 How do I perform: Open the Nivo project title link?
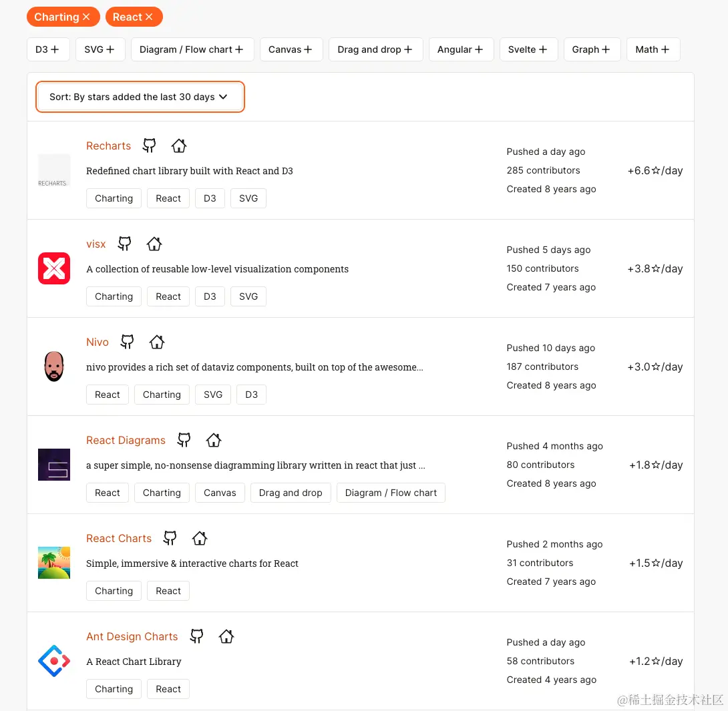point(98,342)
